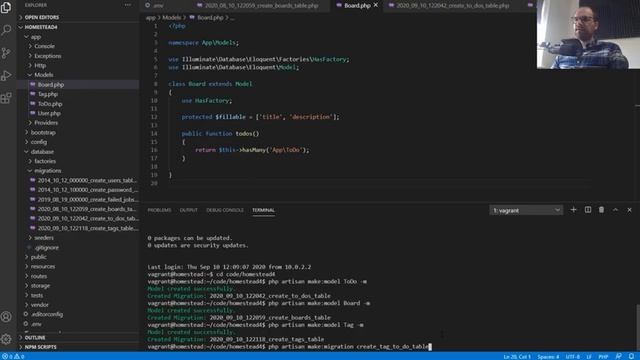The width and height of the screenshot is (640, 360).
Task: Open the Search view in activity bar
Action: tap(6, 30)
